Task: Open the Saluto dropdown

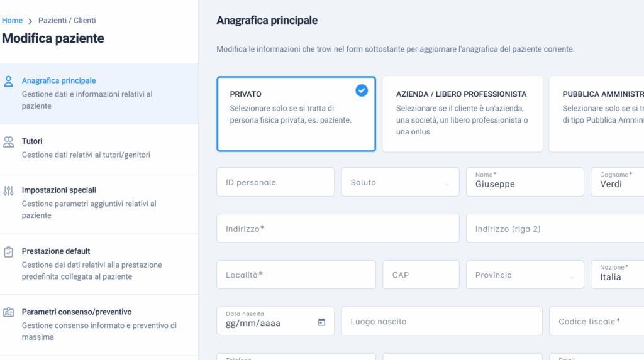Action: [x=400, y=182]
